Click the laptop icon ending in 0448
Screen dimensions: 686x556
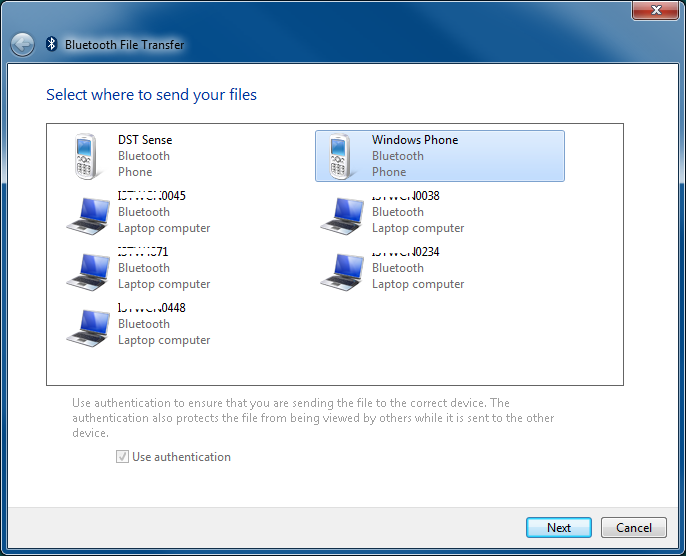(x=88, y=328)
